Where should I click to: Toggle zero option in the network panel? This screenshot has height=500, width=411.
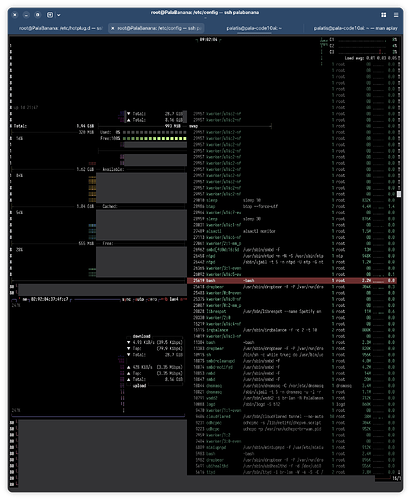pos(152,299)
